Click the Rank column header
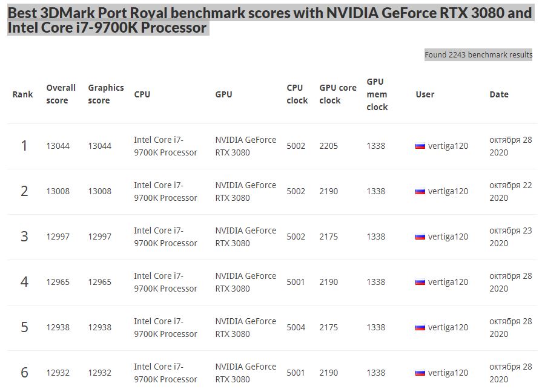The image size is (545, 392). click(x=22, y=94)
